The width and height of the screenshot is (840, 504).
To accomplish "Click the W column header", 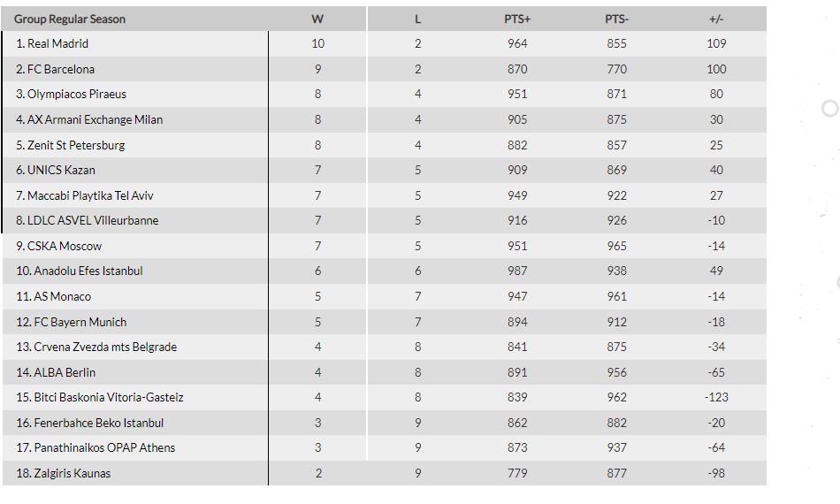I will coord(317,19).
